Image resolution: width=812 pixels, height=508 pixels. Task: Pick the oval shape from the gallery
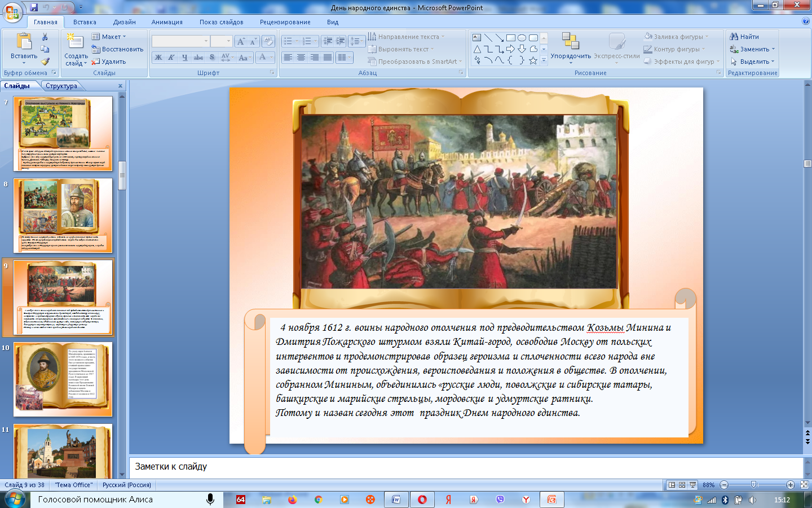pos(522,38)
